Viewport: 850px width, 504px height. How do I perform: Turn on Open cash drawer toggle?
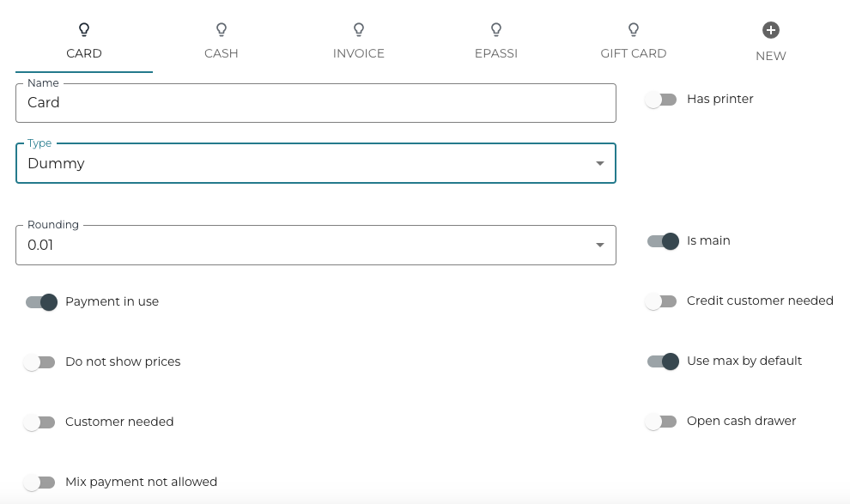661,422
